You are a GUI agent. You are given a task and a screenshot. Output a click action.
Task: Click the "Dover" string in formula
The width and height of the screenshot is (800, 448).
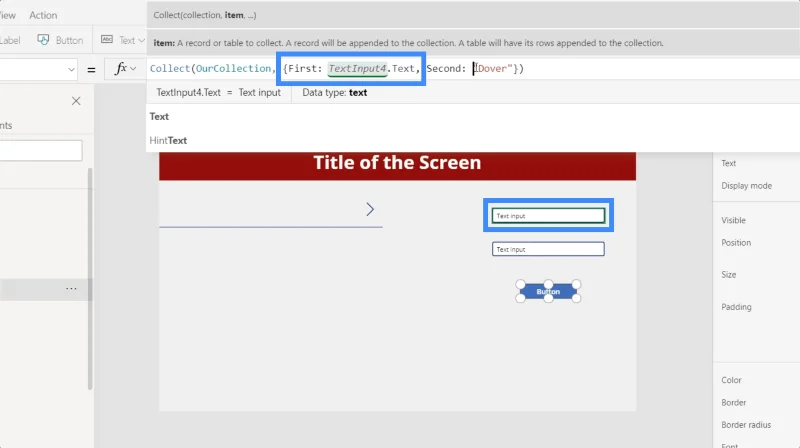[x=493, y=68]
